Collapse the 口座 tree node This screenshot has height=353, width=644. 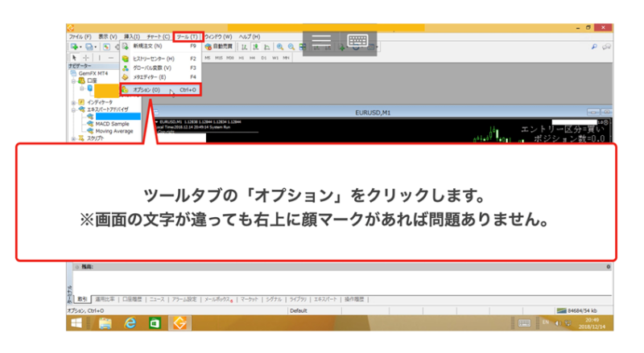(x=73, y=81)
